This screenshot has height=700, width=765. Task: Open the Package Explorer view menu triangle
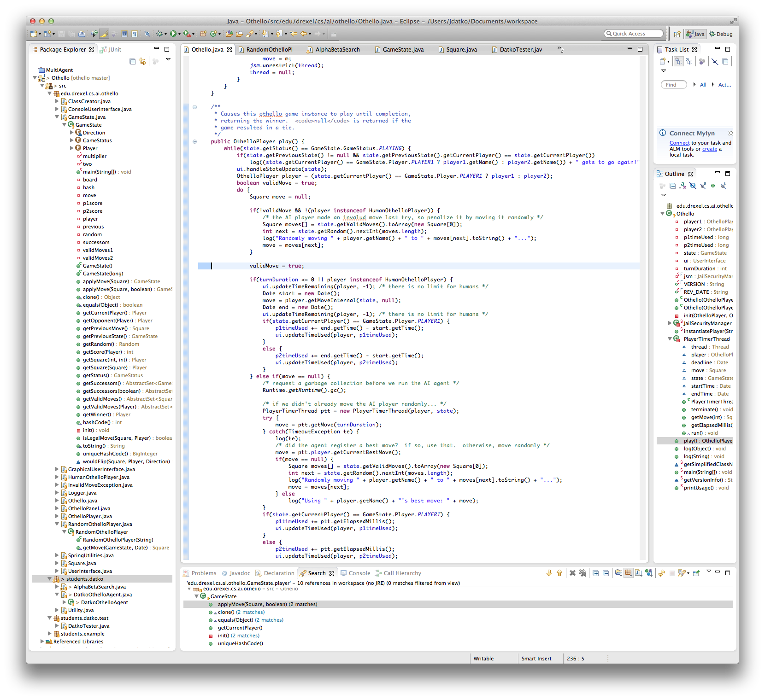(168, 59)
